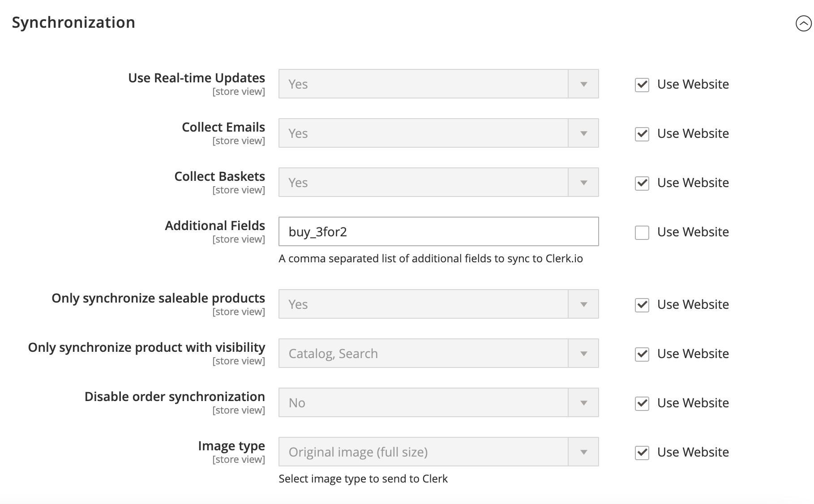Click the Synchronization section heading
Screen dimensions: 814x504
click(73, 22)
